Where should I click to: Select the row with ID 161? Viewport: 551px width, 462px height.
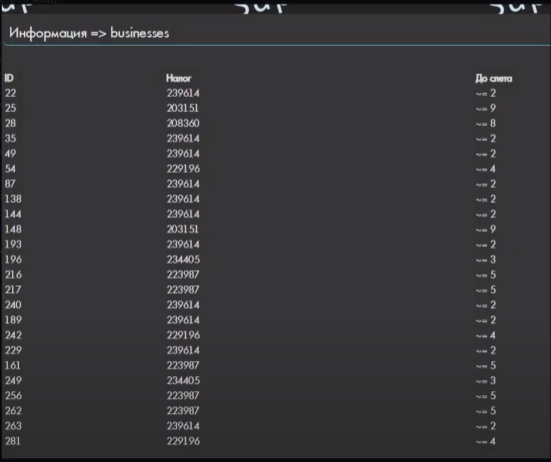pos(276,365)
